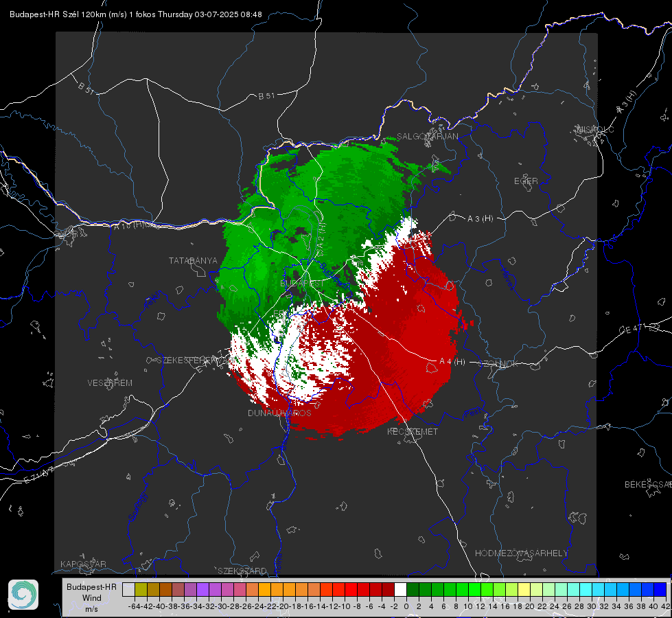Click the A 4 (H) road label

pyautogui.click(x=452, y=362)
